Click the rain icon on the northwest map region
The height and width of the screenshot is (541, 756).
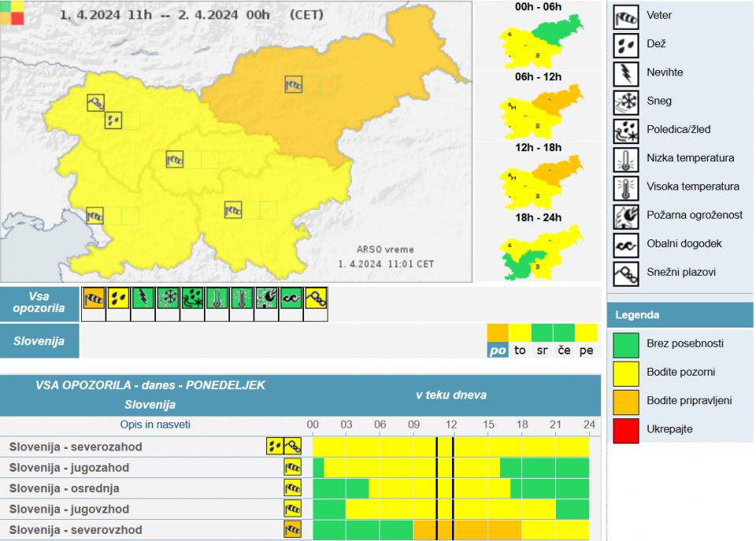[x=114, y=120]
